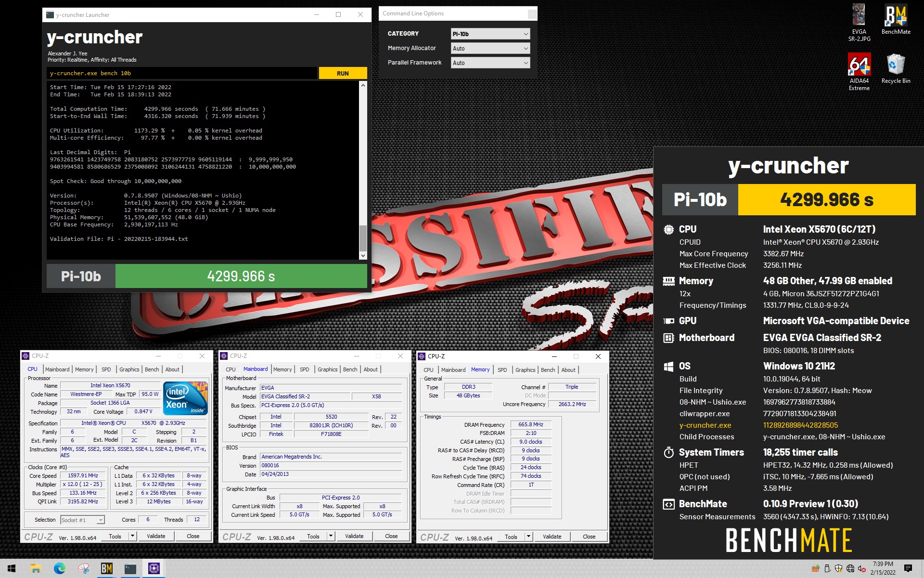
Task: Click the GPU icon in BenchMate panel
Action: [668, 321]
